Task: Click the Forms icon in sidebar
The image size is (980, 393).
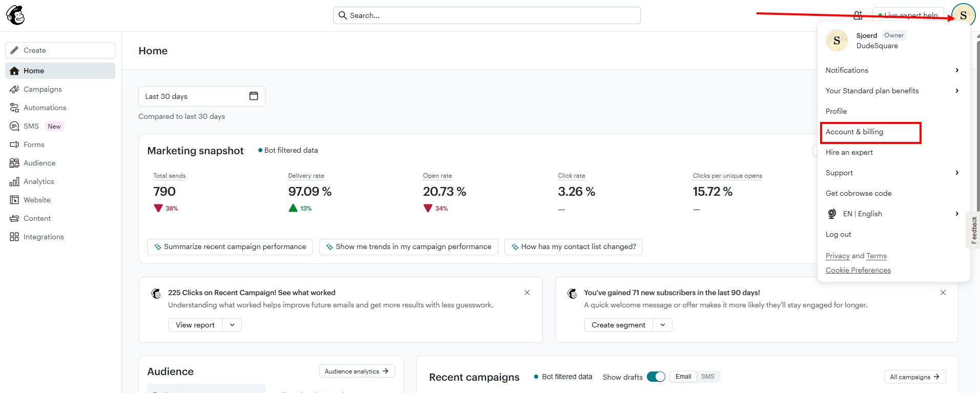Action: pyautogui.click(x=14, y=144)
